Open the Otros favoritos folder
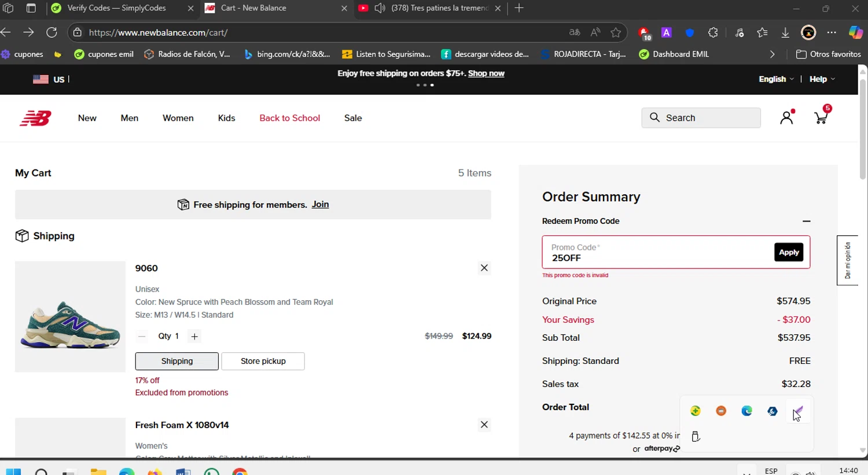This screenshot has width=868, height=475. [829, 54]
